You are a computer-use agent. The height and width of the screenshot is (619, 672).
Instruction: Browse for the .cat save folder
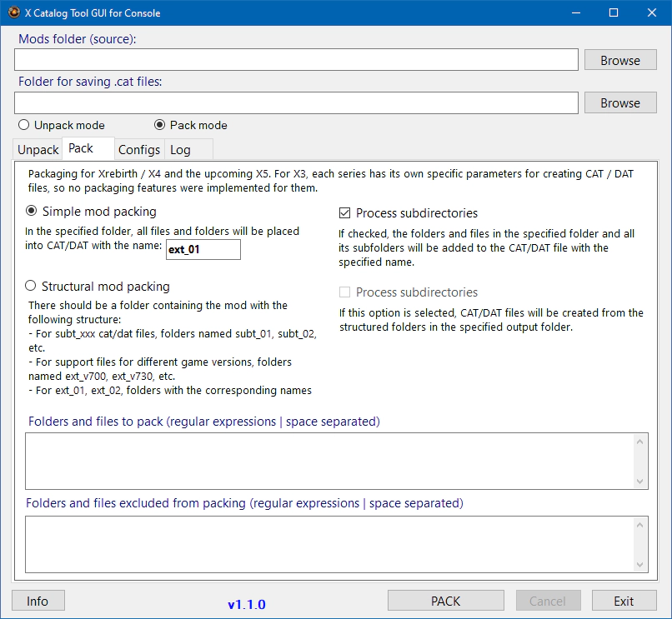619,102
